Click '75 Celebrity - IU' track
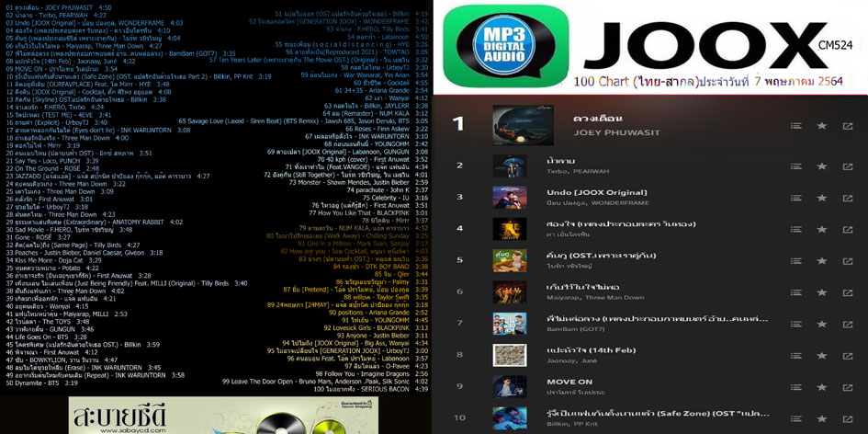 [x=395, y=198]
